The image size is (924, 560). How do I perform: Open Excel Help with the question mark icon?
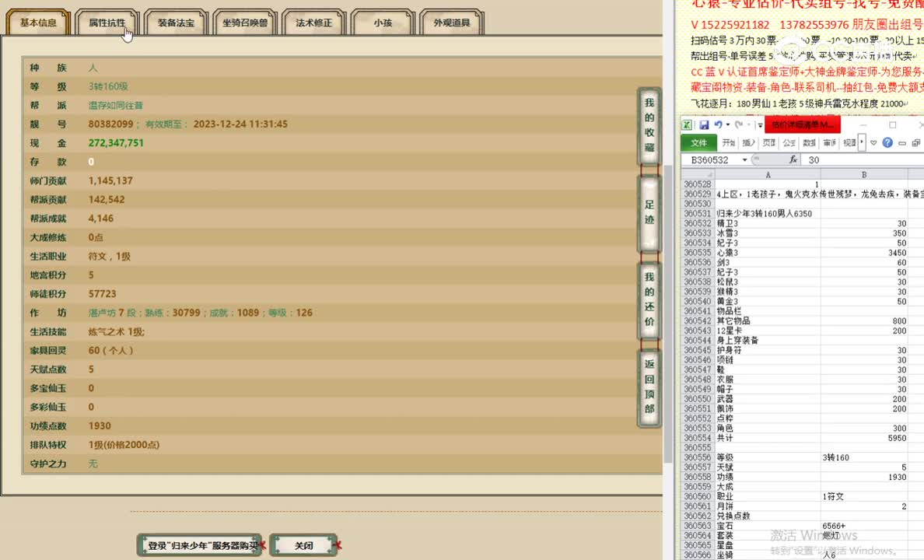click(x=888, y=142)
